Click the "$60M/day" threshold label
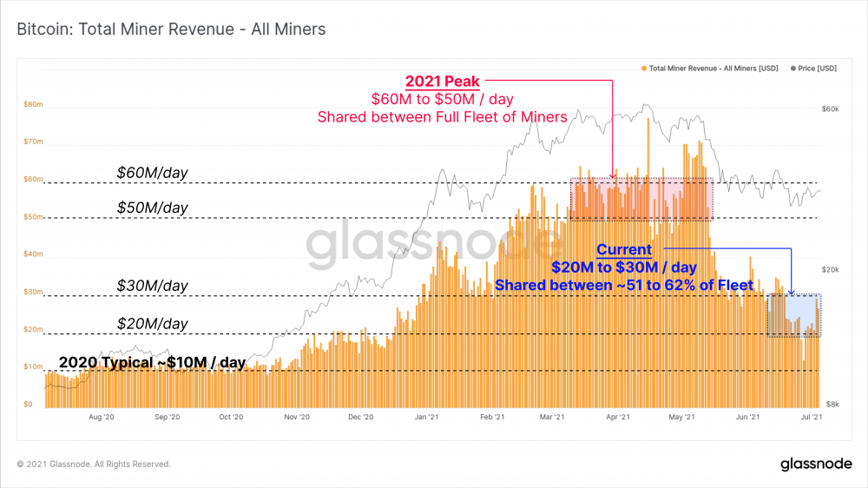 (152, 174)
